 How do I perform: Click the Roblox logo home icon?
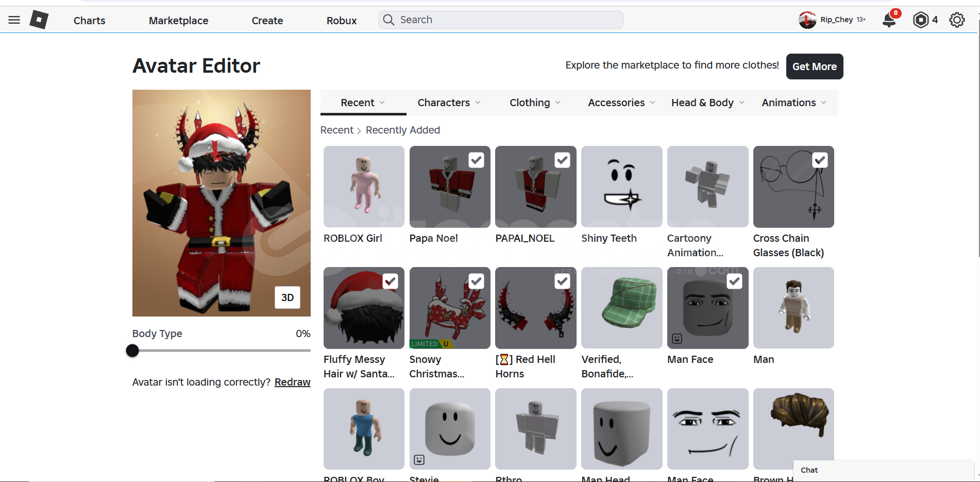click(x=39, y=20)
